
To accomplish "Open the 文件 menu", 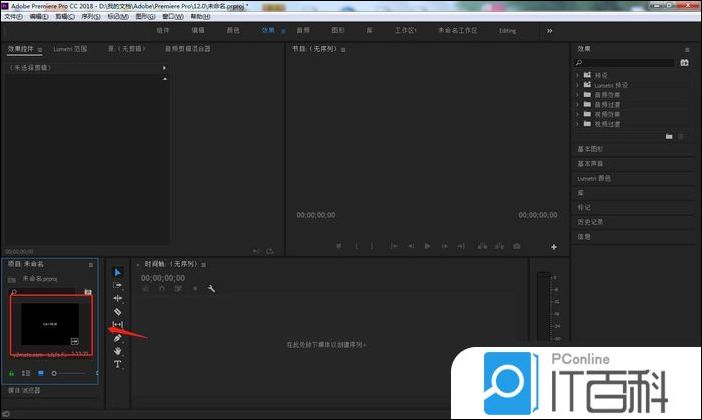I will 12,17.
